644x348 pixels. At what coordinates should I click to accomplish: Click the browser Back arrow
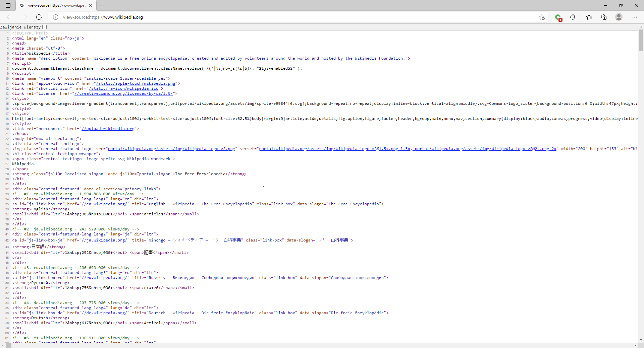coord(9,17)
